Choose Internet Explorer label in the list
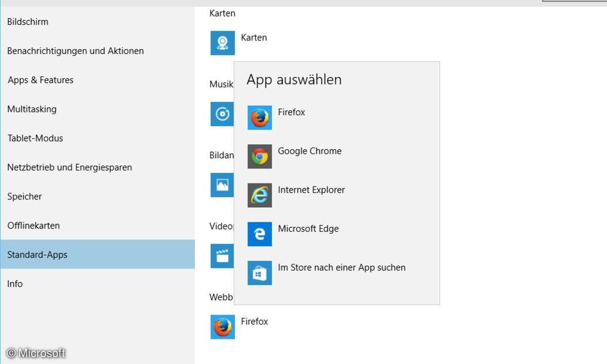Image resolution: width=607 pixels, height=364 pixels. pyautogui.click(x=311, y=190)
